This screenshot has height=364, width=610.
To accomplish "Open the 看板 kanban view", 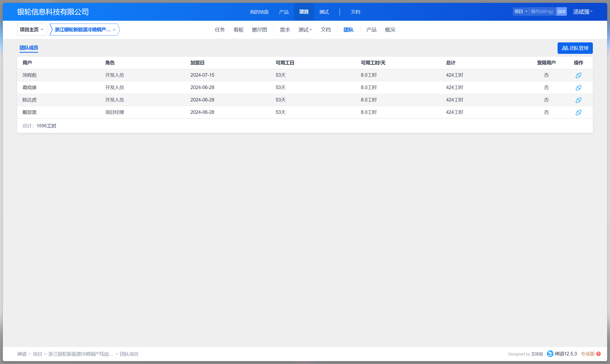I will pos(238,30).
